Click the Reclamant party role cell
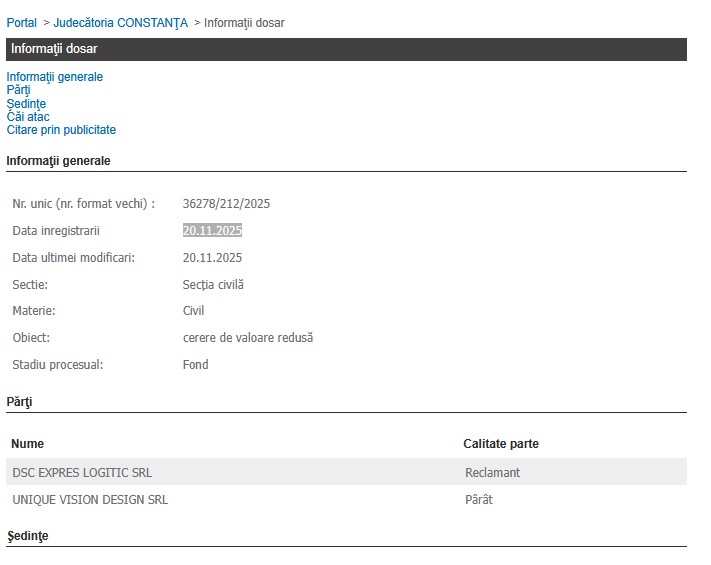This screenshot has height=565, width=711. tap(492, 472)
